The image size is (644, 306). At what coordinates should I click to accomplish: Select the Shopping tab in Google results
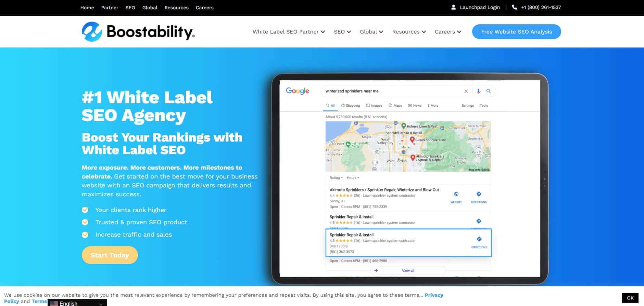[x=350, y=106]
